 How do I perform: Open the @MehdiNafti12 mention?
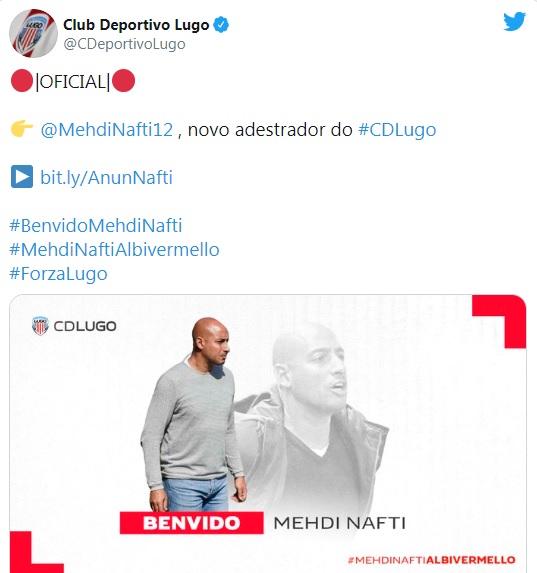tap(107, 129)
